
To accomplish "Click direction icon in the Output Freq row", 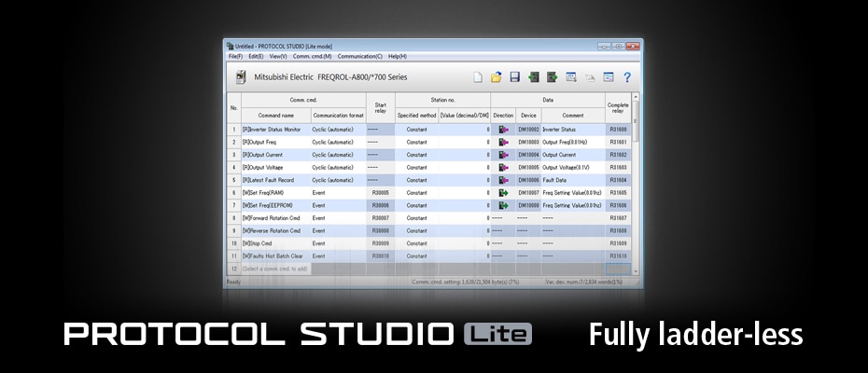I will point(503,143).
